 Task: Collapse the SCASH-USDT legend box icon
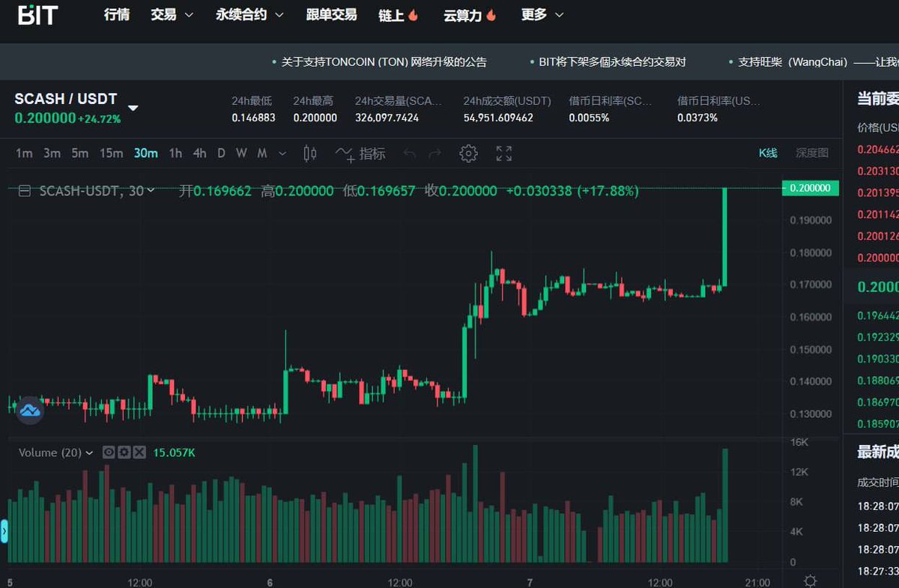pos(24,191)
